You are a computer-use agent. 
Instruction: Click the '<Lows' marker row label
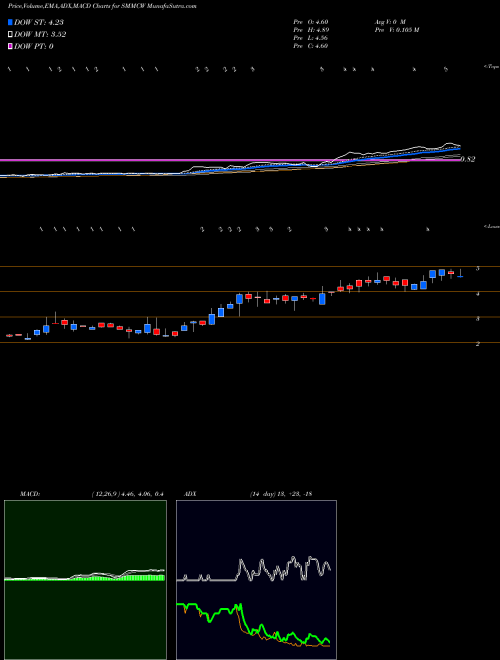[491, 226]
